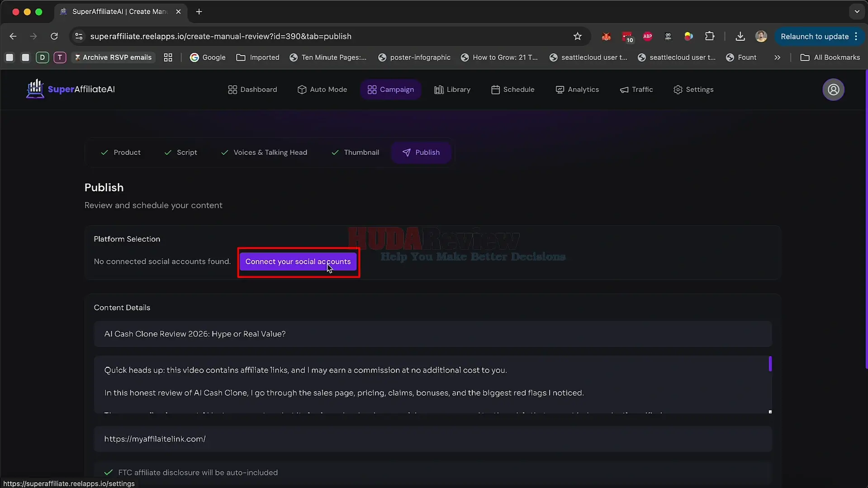The image size is (868, 488).
Task: Edit the myaffilaitelink.com URL field
Action: [432, 439]
